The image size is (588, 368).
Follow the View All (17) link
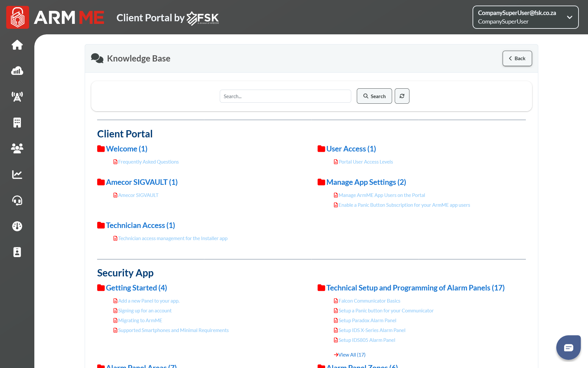pos(352,355)
